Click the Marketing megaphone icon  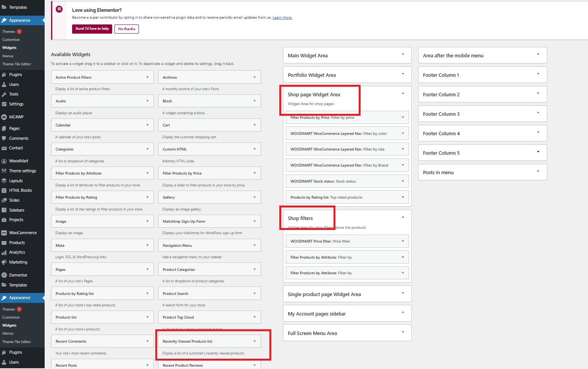coord(4,262)
